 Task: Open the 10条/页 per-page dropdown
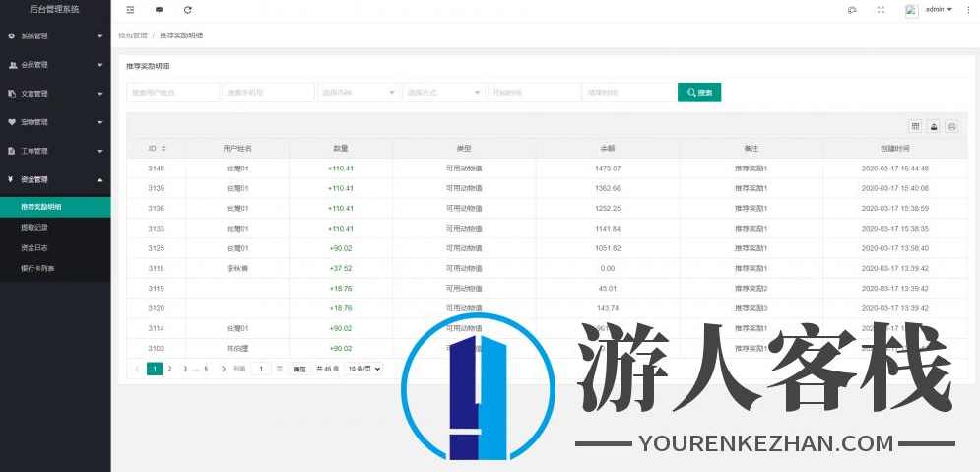(x=364, y=369)
